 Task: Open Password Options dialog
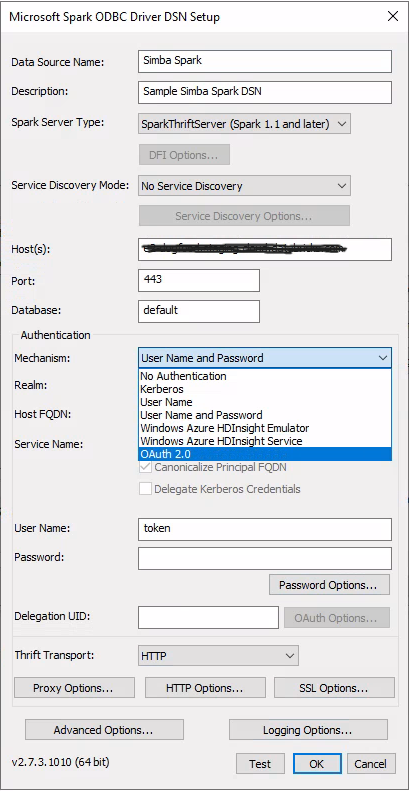[328, 585]
